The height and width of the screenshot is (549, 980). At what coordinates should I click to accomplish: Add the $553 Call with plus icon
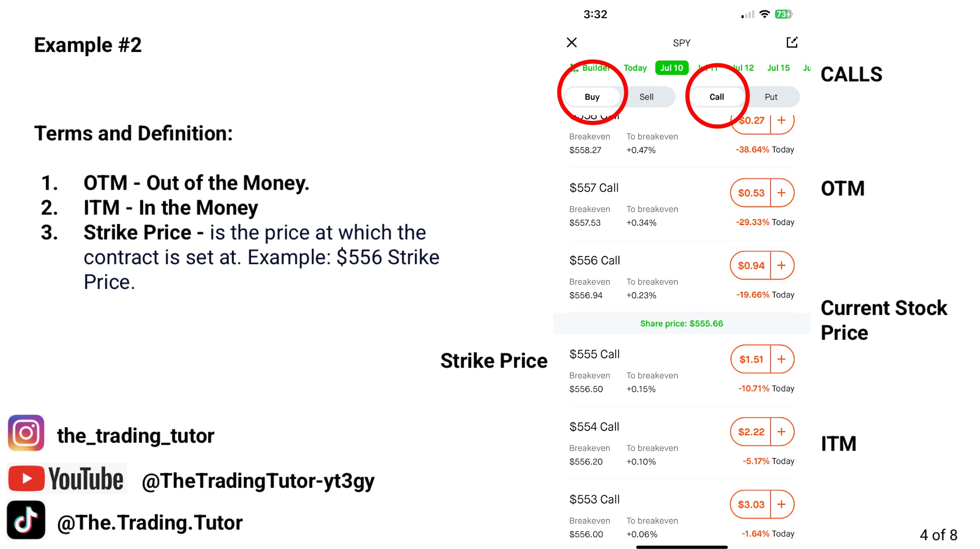coord(781,504)
